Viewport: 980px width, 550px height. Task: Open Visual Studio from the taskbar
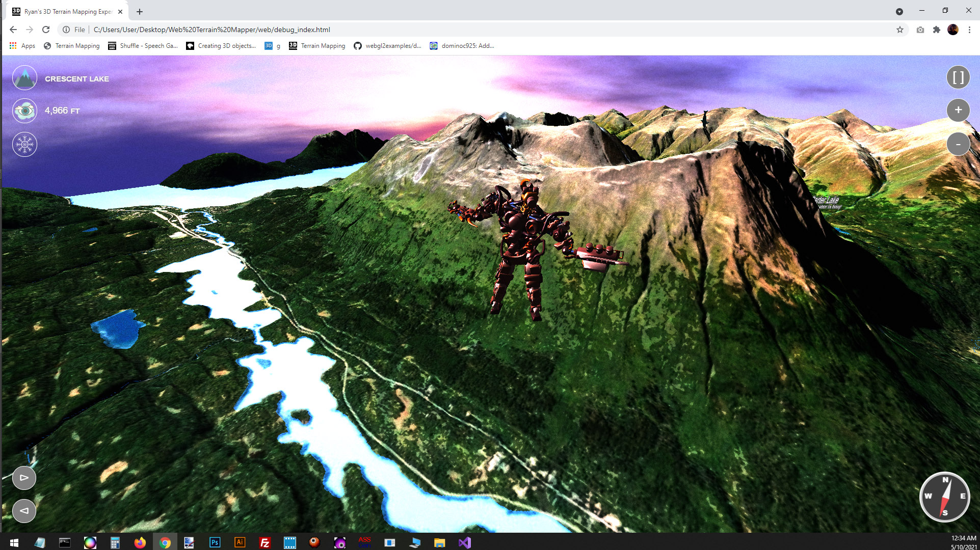464,543
